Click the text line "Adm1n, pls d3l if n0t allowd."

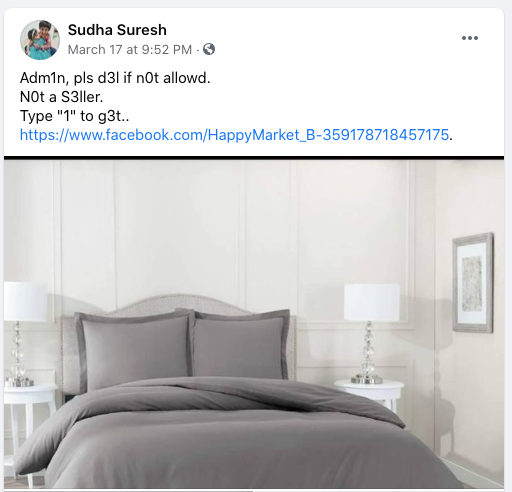point(115,78)
